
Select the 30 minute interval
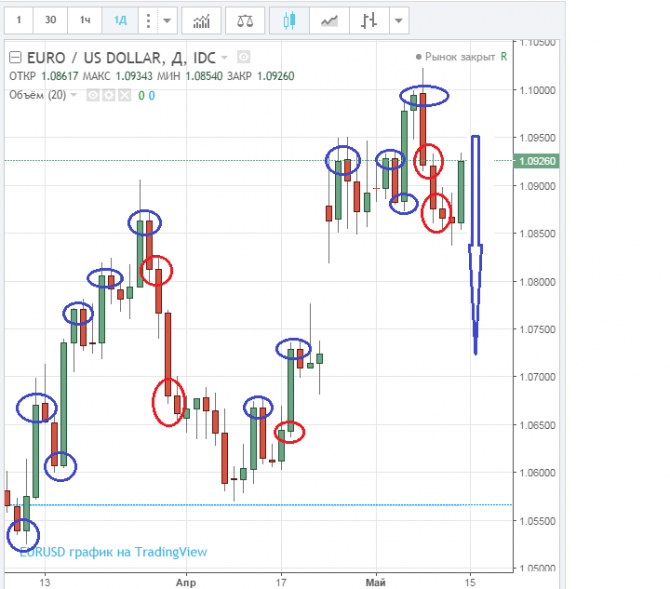point(50,20)
